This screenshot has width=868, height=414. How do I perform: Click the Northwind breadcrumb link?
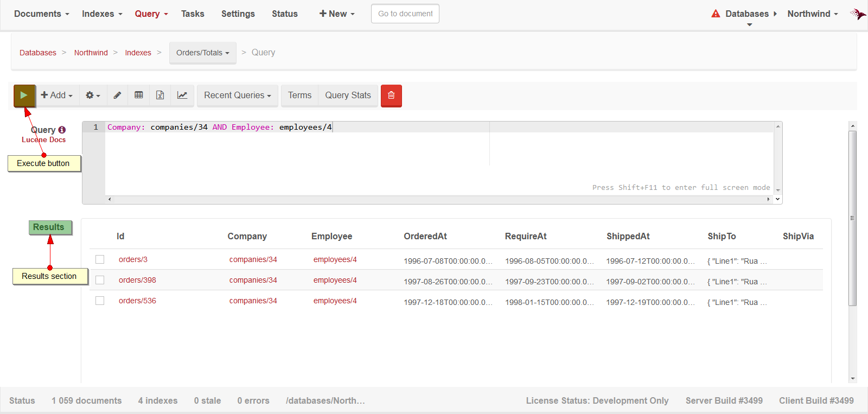click(91, 53)
